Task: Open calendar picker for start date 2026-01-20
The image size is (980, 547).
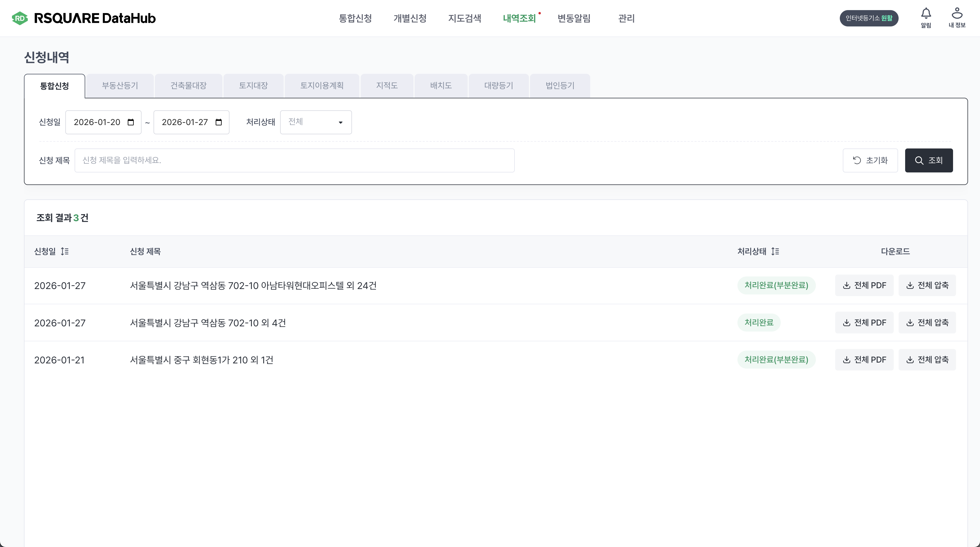Action: [x=131, y=122]
